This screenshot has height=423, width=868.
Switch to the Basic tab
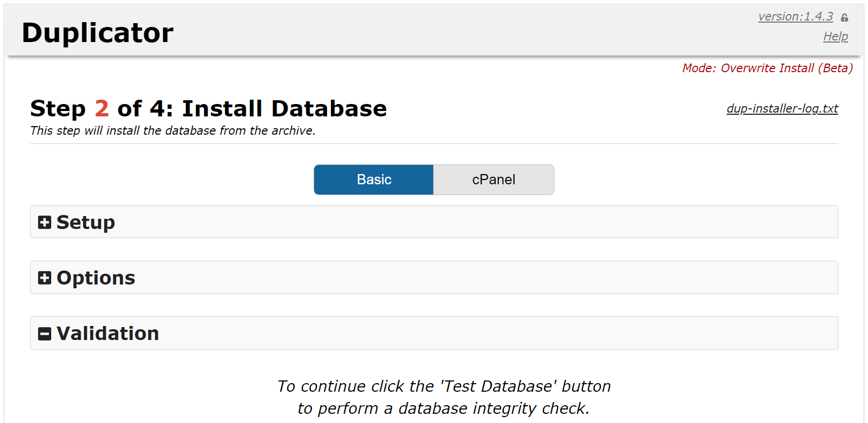[374, 179]
